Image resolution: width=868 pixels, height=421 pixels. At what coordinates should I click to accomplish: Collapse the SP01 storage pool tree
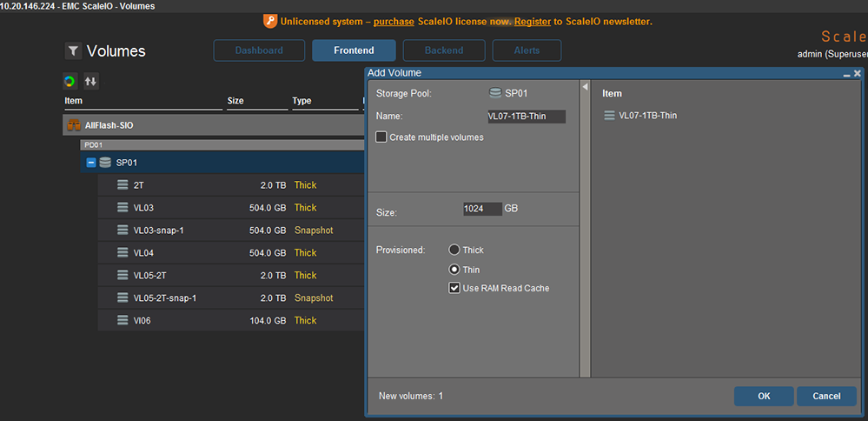coord(90,163)
